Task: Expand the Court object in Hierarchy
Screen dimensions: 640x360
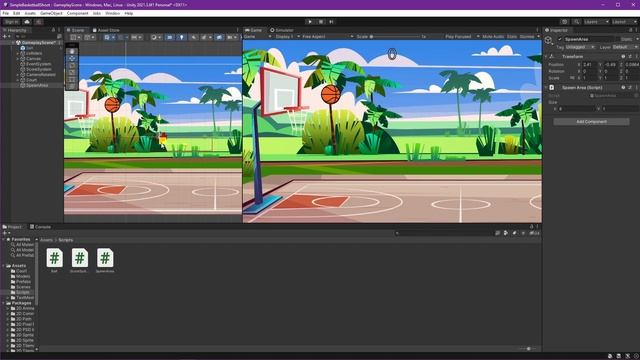Action: (17, 80)
